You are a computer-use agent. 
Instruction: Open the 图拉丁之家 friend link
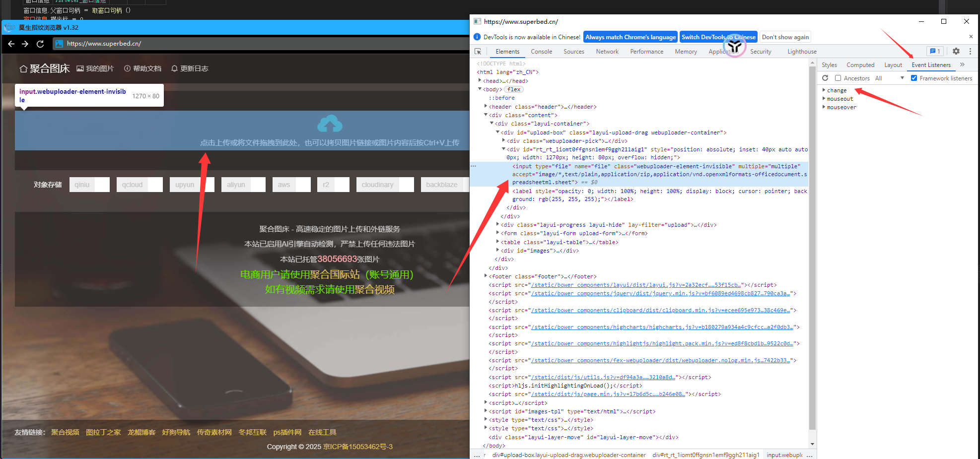coord(103,432)
